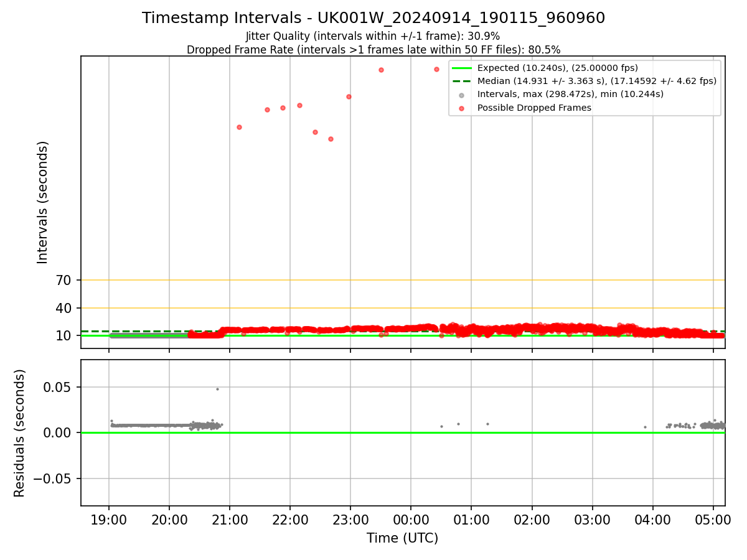Viewport: 747px width, 560px height.
Task: Click legend entry "Expected (10.240s), (25.00000 fps)"
Action: [558, 68]
